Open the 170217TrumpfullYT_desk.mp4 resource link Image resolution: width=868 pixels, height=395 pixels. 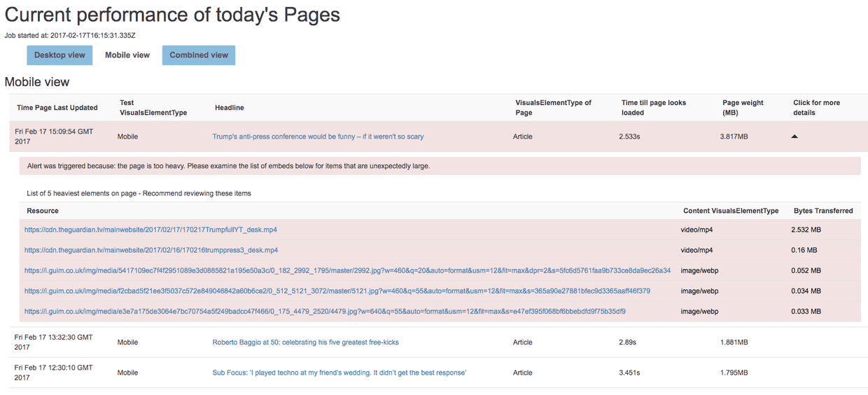click(x=150, y=230)
